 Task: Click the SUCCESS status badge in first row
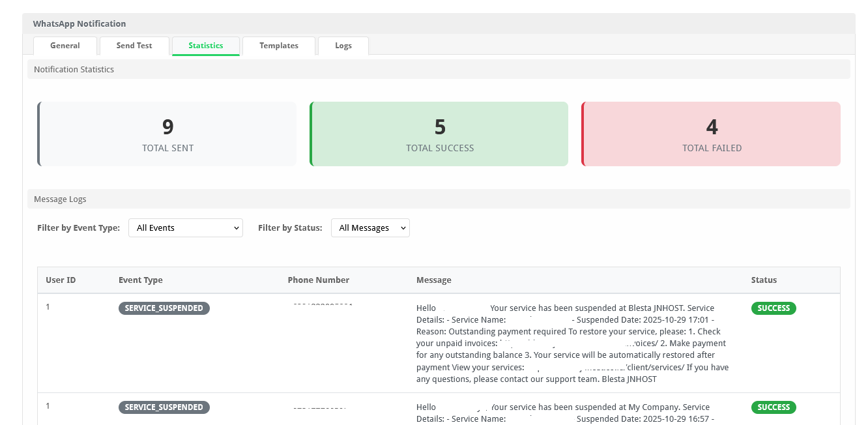(774, 308)
